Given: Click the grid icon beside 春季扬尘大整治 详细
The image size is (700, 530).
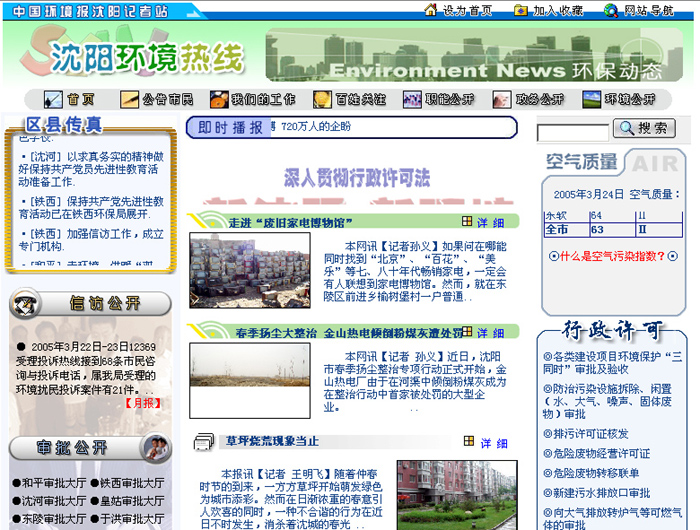Looking at the screenshot, I should [467, 331].
